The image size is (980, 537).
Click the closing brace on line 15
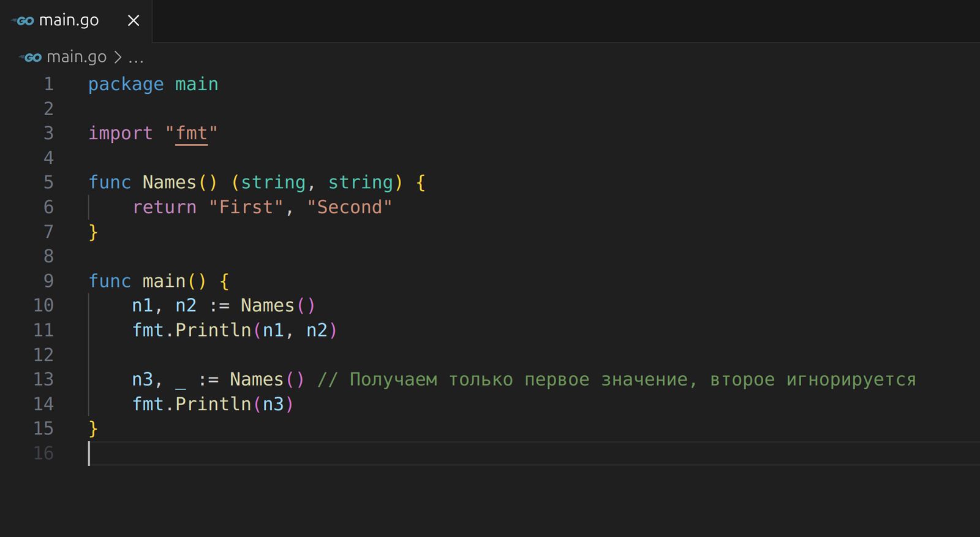point(93,428)
